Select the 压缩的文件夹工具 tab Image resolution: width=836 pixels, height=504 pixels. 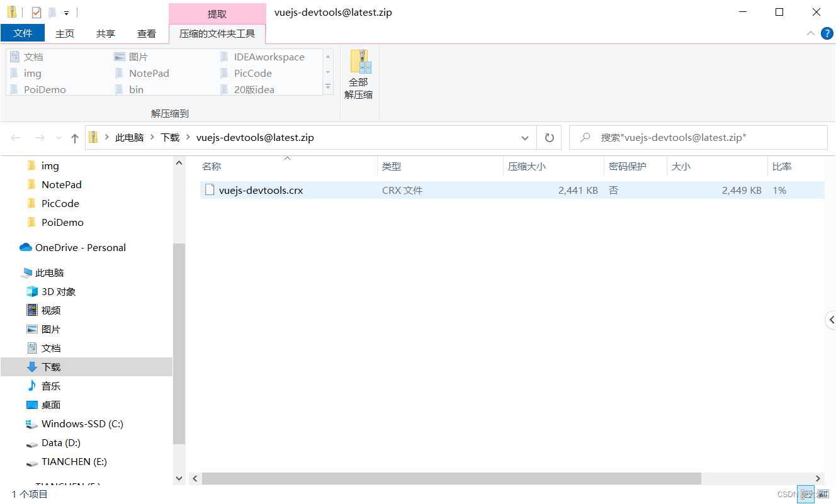coord(217,34)
